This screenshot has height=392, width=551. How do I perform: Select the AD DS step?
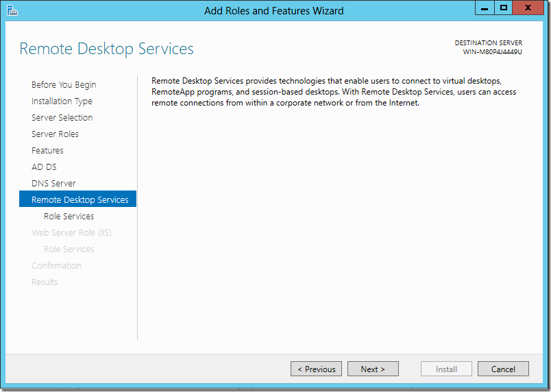(x=44, y=167)
